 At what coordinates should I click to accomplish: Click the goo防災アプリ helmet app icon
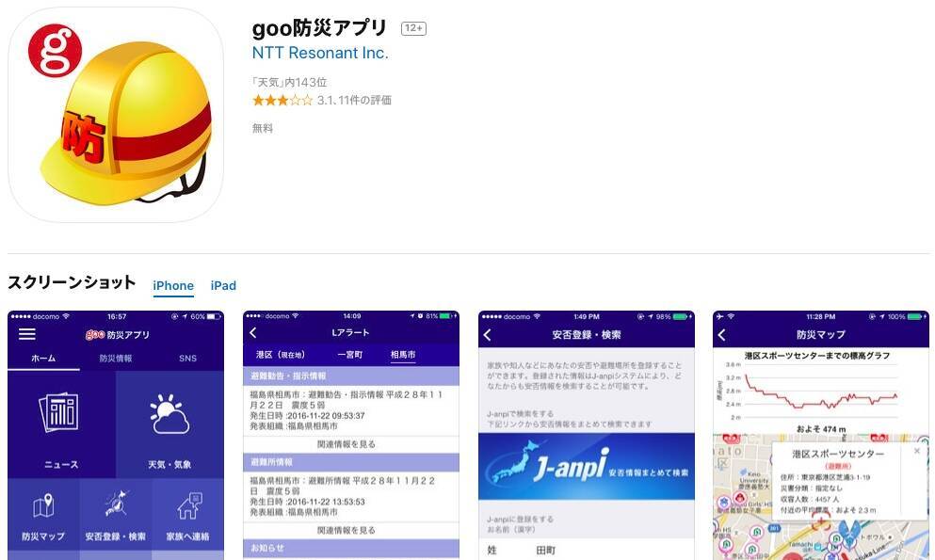click(x=116, y=115)
